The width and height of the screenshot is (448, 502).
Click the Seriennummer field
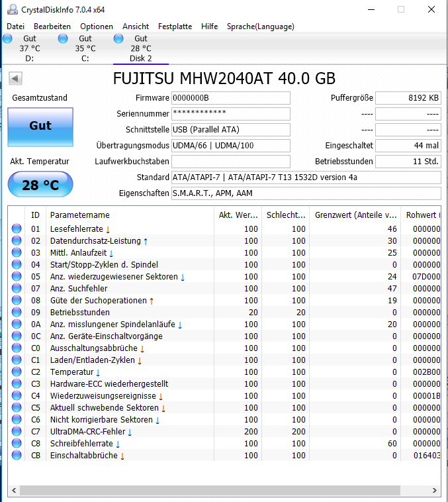tap(231, 114)
